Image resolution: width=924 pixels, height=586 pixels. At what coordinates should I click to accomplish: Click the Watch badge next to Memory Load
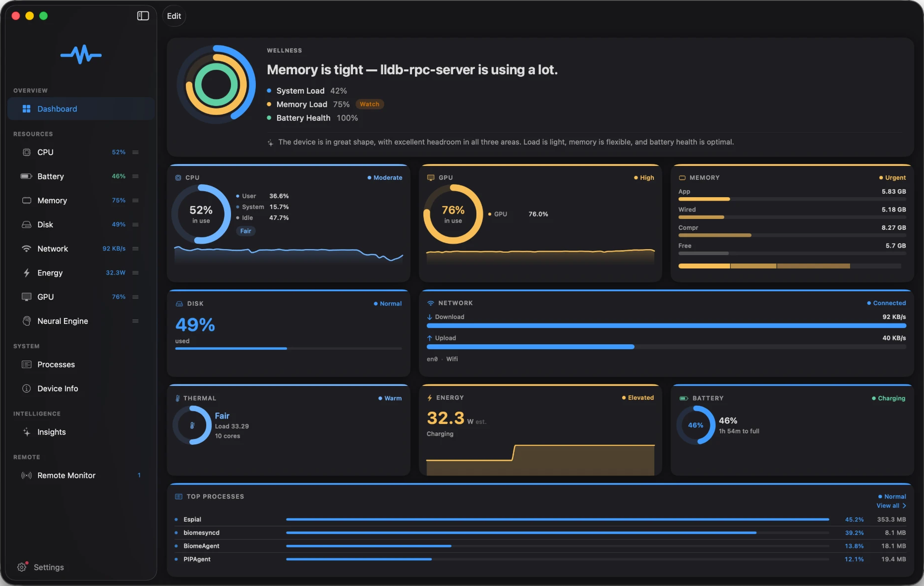[x=370, y=104]
